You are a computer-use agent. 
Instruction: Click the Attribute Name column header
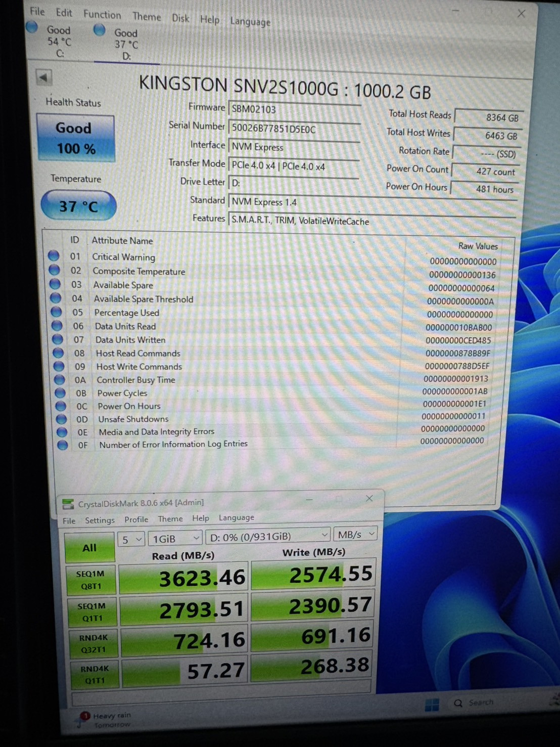[x=122, y=241]
